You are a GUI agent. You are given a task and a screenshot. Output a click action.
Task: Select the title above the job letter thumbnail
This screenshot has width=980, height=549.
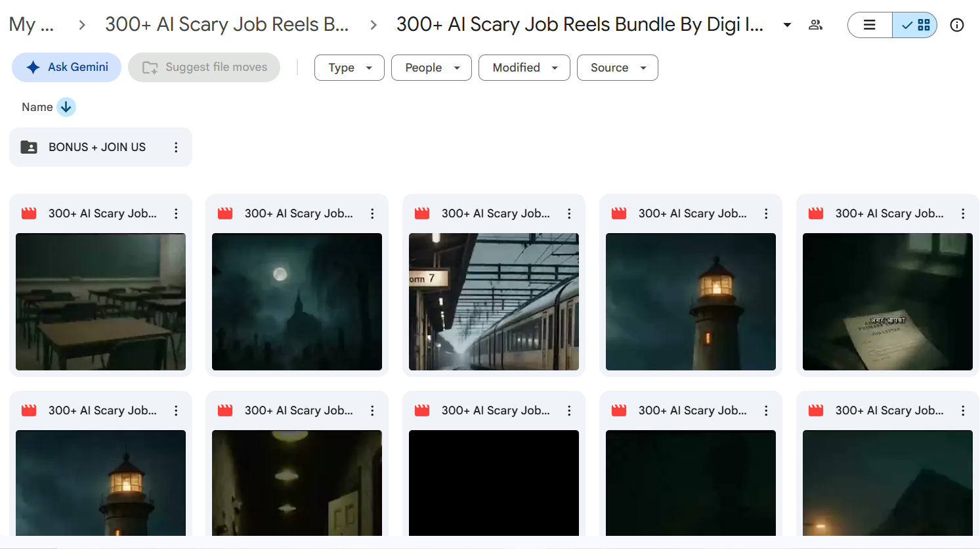[x=889, y=213]
